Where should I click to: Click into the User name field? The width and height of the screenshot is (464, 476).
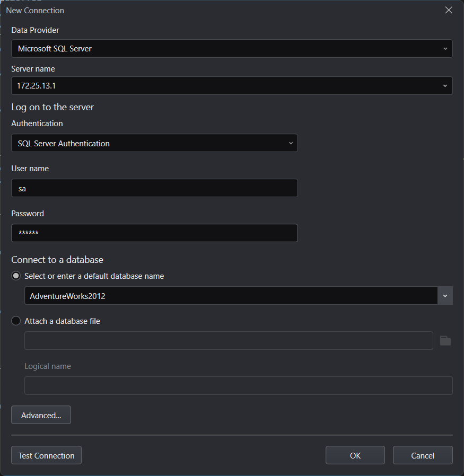tap(154, 188)
